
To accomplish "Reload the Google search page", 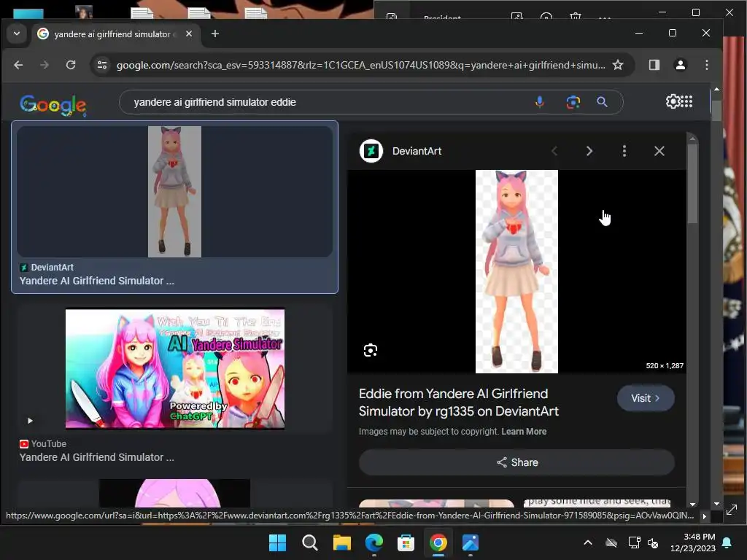I will [71, 65].
